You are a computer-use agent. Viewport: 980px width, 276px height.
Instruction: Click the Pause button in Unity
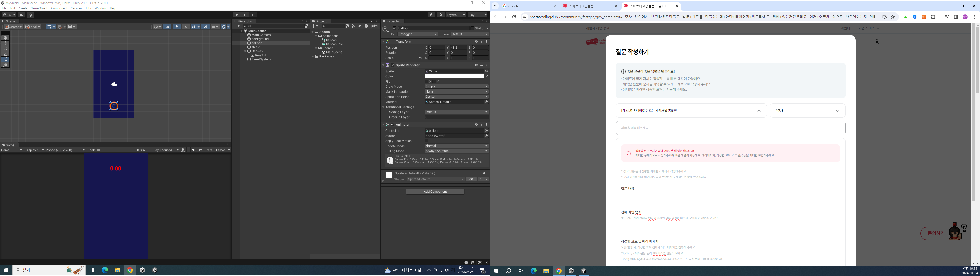[245, 15]
